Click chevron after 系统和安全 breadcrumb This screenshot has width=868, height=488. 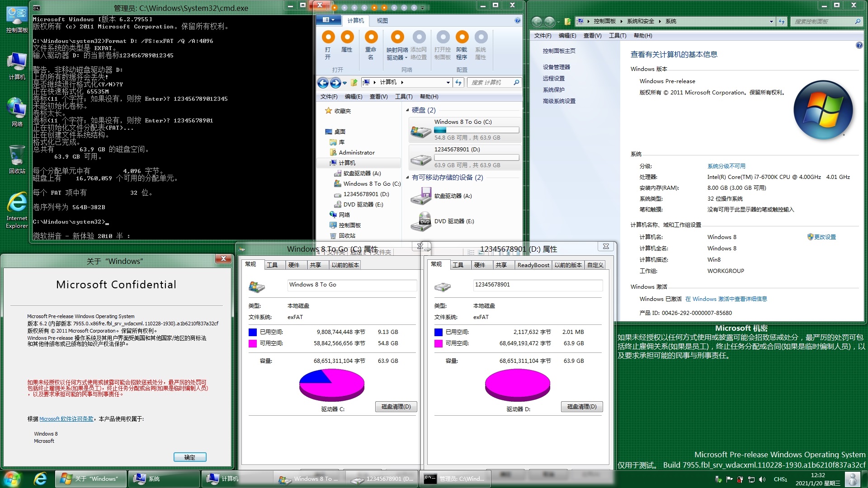coord(660,21)
